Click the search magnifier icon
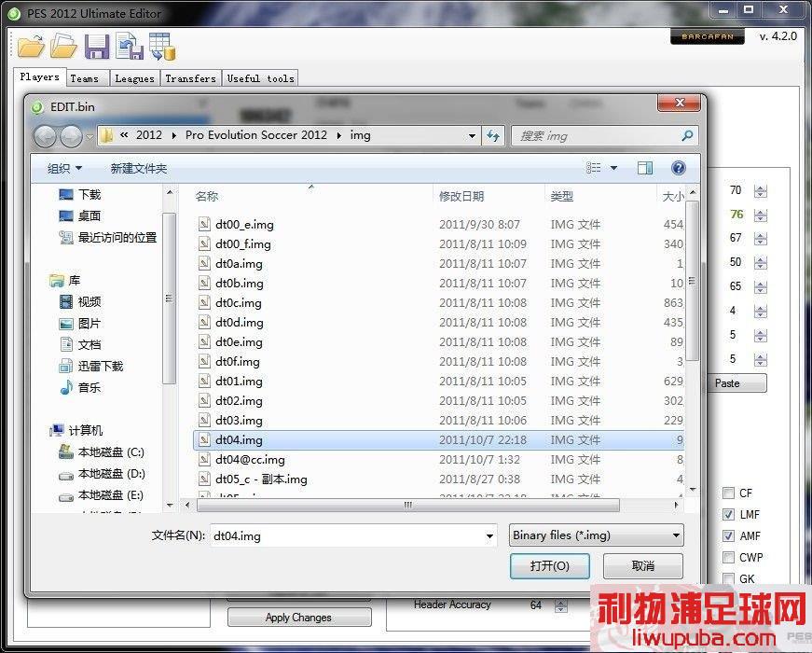Screen dimensions: 812x653 click(687, 136)
